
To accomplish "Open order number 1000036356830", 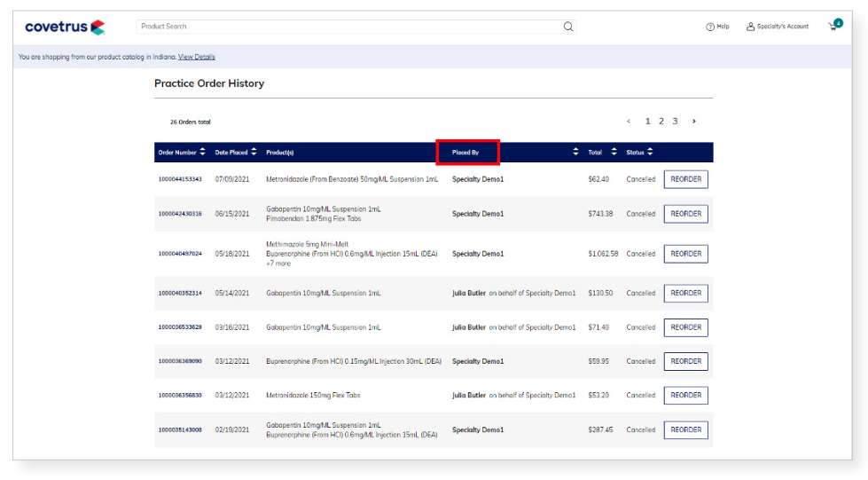I will [x=180, y=396].
